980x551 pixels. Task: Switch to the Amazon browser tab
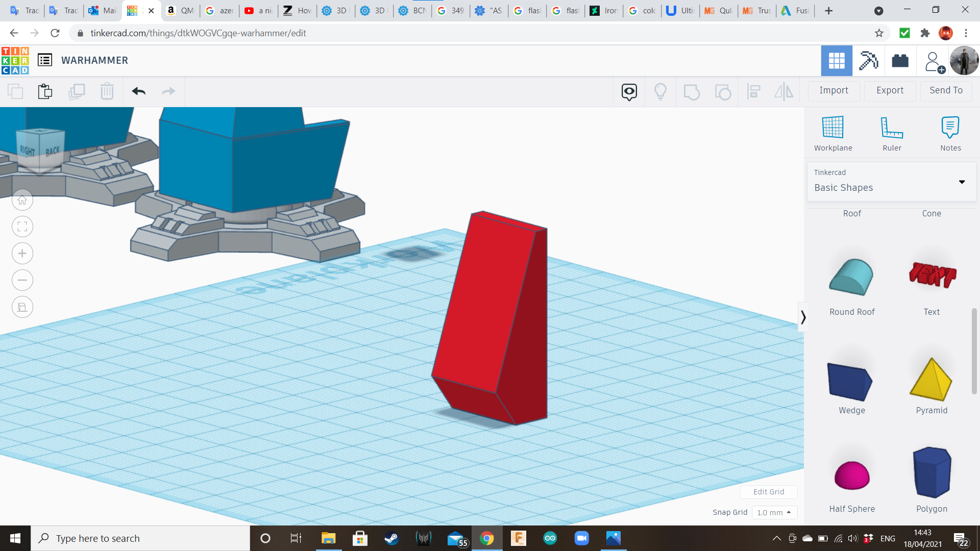click(180, 11)
